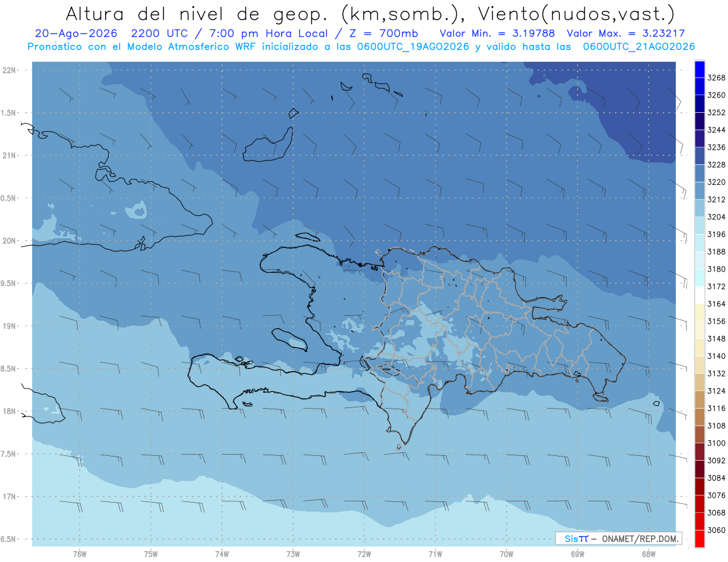This screenshot has width=728, height=562.
Task: Click the "75W" longitude label
Action: click(151, 554)
